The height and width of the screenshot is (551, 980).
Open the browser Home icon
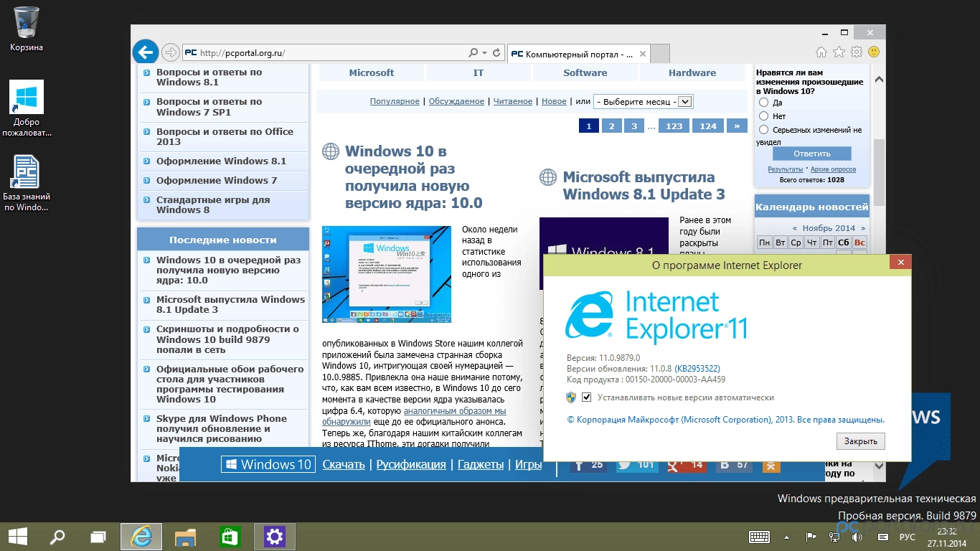click(x=821, y=52)
